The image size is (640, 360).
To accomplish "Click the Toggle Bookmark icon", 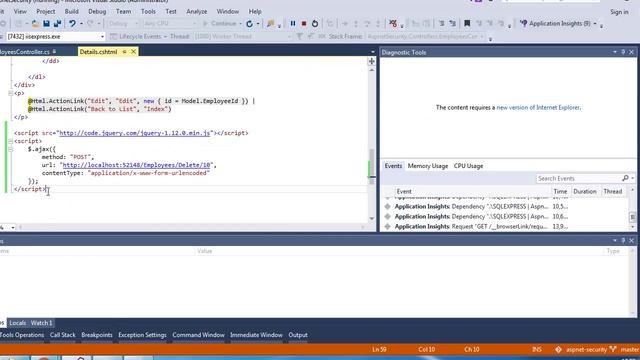I will click(x=467, y=24).
